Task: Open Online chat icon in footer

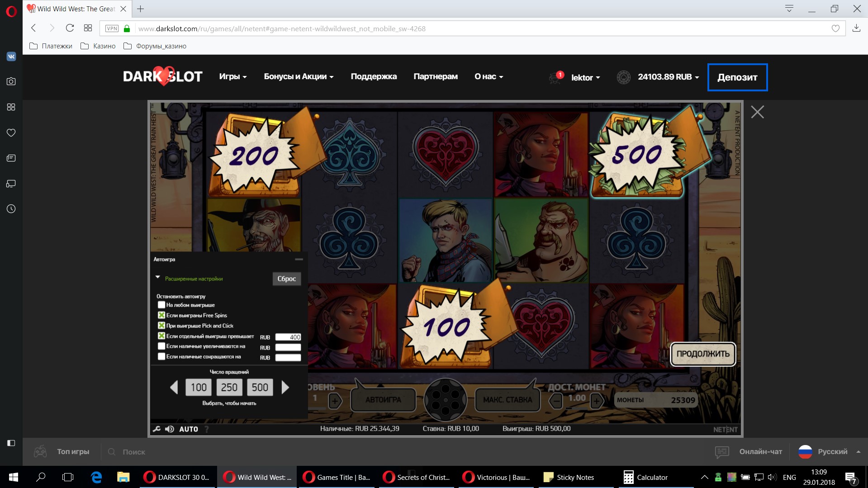Action: (722, 451)
